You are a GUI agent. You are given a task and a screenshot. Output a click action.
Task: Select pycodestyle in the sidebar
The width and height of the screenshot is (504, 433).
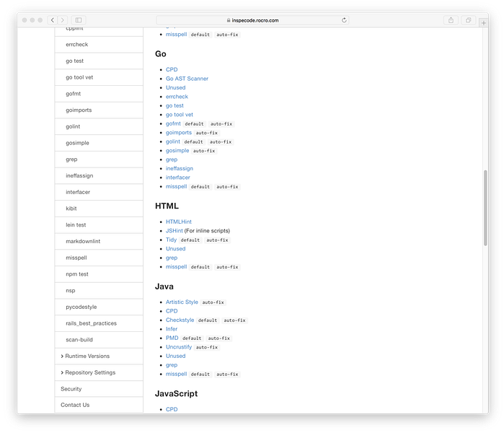pyautogui.click(x=99, y=307)
